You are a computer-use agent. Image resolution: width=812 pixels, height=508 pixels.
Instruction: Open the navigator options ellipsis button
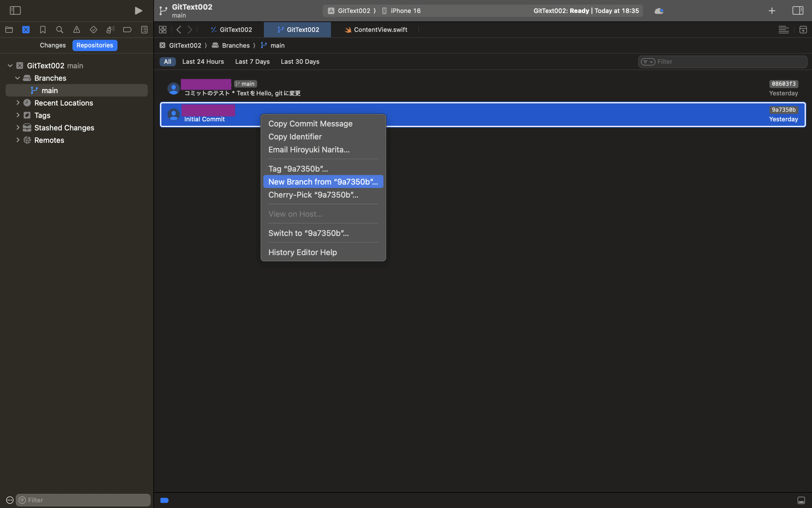point(10,500)
